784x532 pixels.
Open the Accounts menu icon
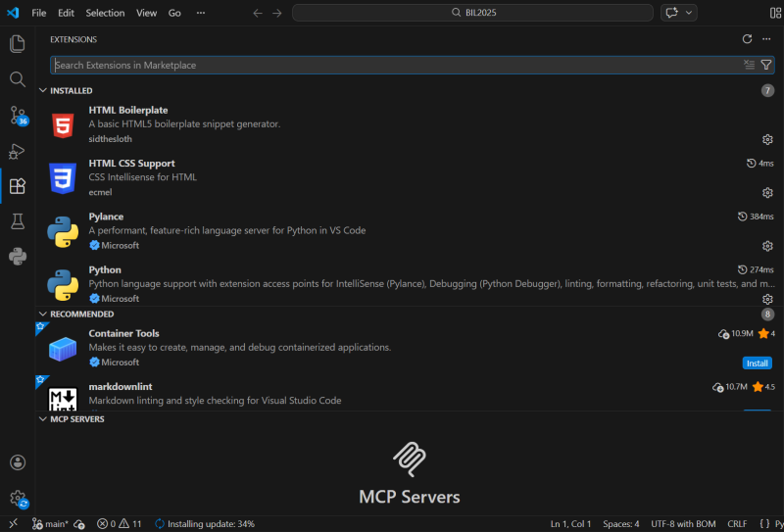tap(18, 462)
